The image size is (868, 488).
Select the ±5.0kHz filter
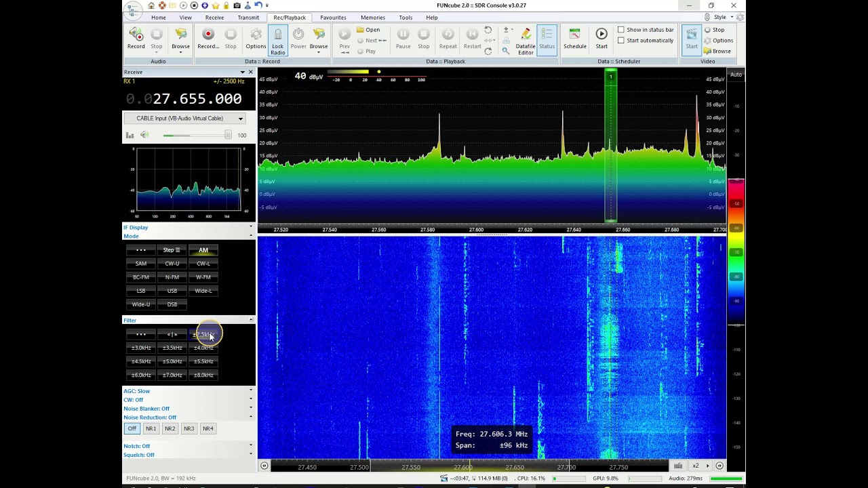coord(172,361)
